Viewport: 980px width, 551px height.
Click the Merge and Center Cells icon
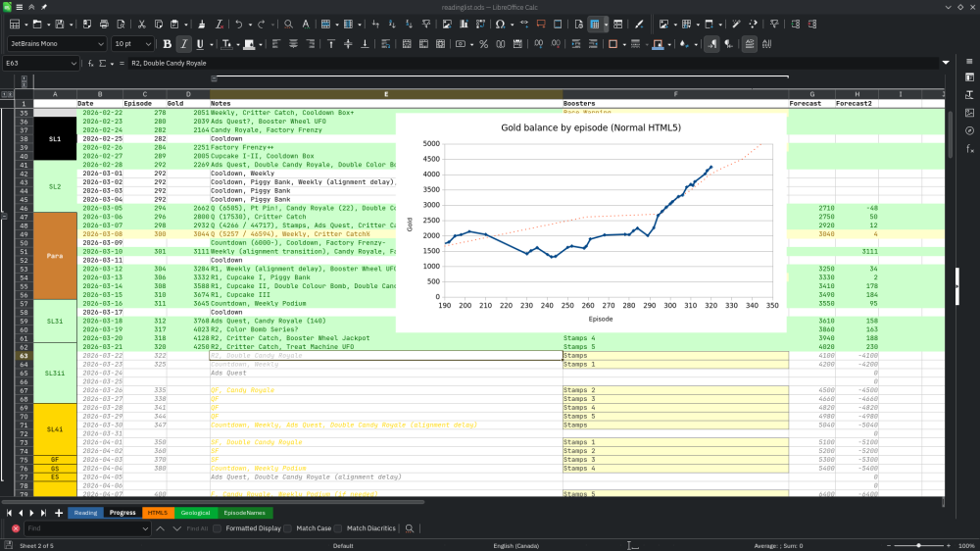click(407, 44)
